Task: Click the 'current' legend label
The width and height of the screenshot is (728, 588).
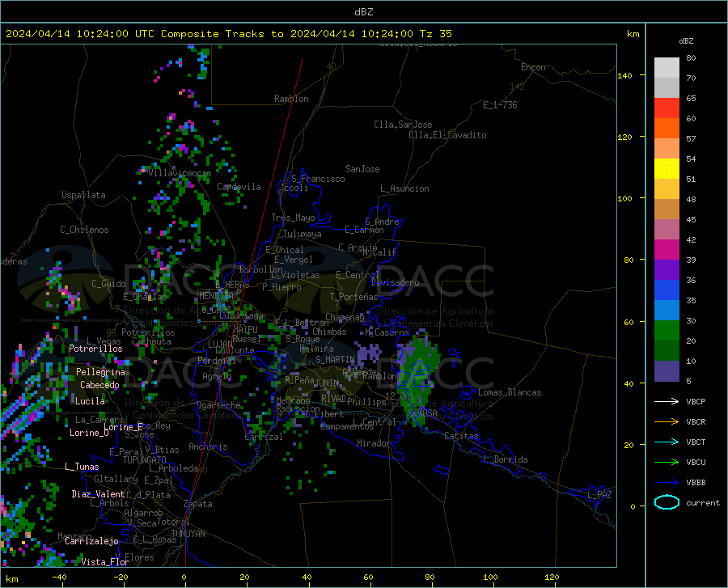Action: point(703,502)
